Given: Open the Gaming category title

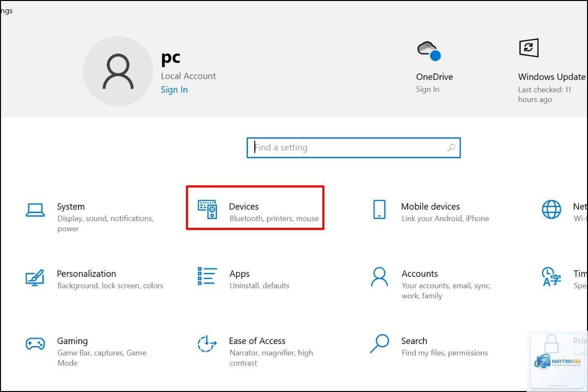Looking at the screenshot, I should 72,341.
